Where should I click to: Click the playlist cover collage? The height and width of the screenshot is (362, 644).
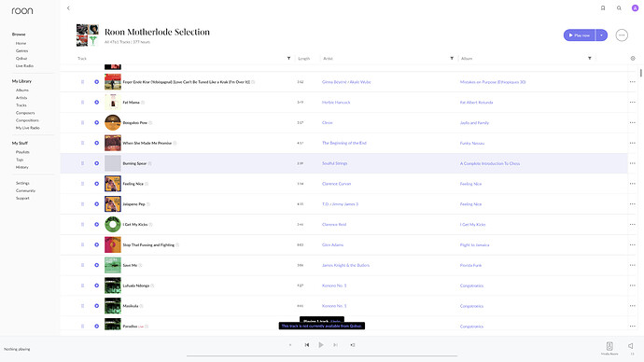(88, 35)
